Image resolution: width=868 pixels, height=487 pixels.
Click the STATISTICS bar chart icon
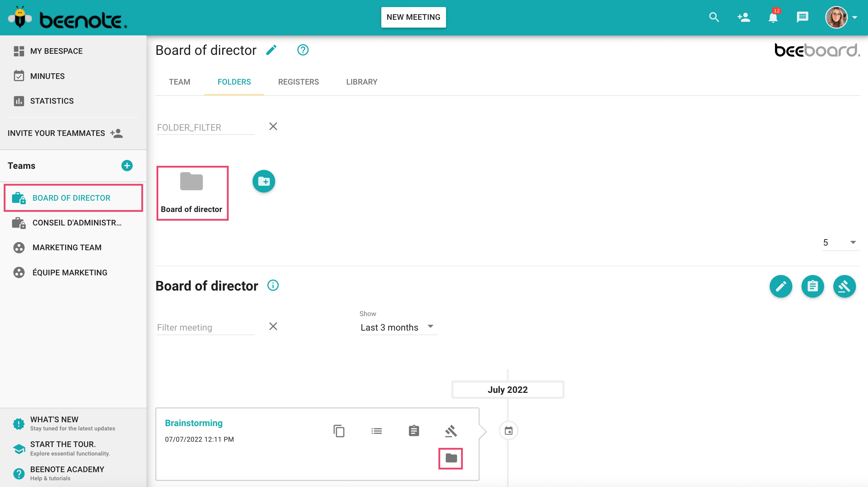pos(19,101)
